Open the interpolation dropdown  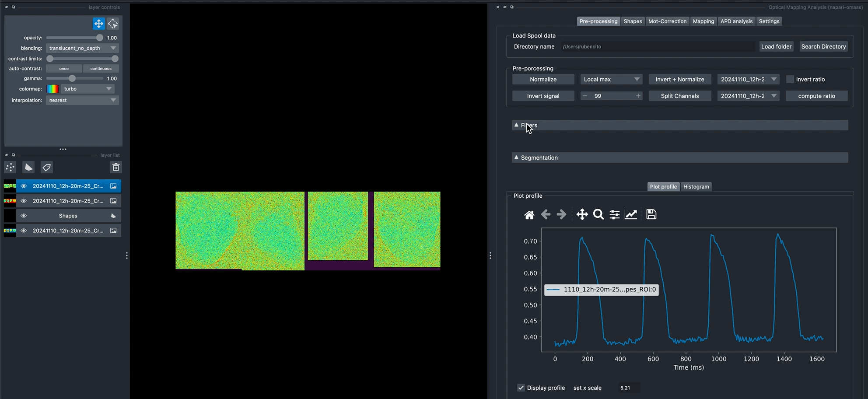[x=82, y=100]
